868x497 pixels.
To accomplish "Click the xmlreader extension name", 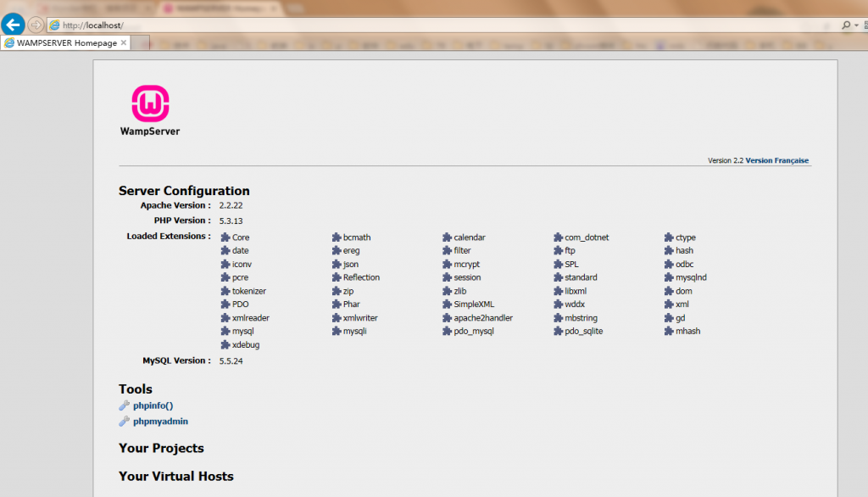I will pos(251,318).
